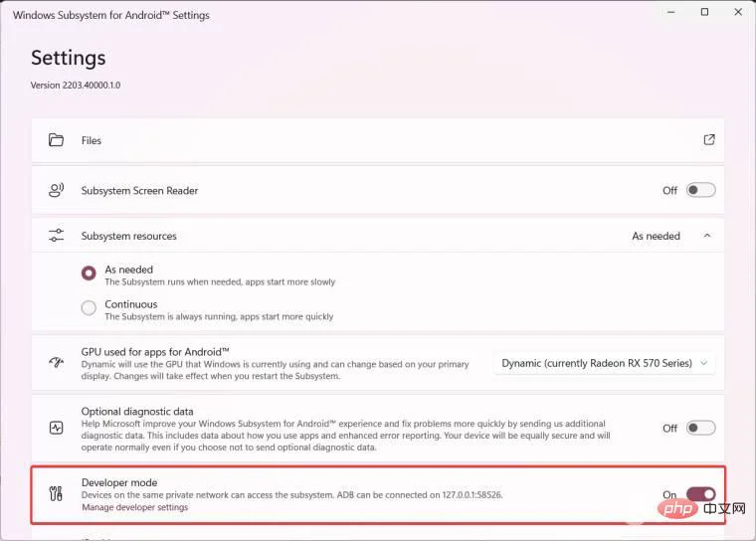Collapse the Subsystem resources section
Viewport: 756px width, 541px height.
707,236
